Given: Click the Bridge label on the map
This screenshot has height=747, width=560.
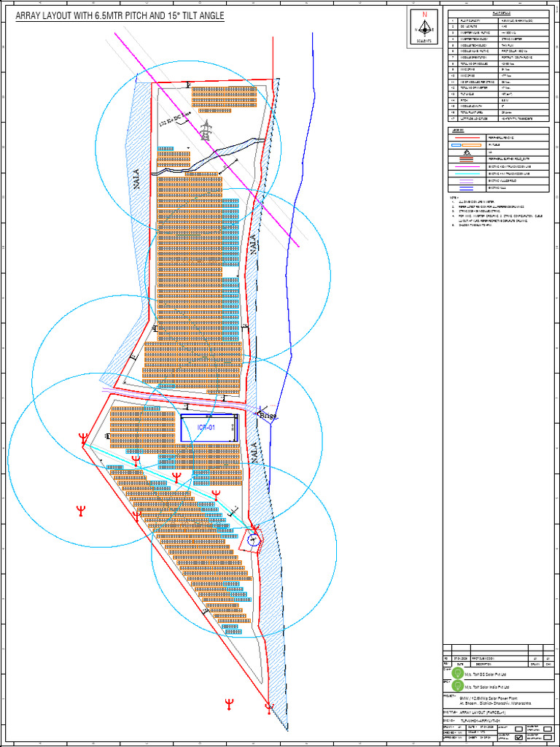Looking at the screenshot, I should pos(268,417).
